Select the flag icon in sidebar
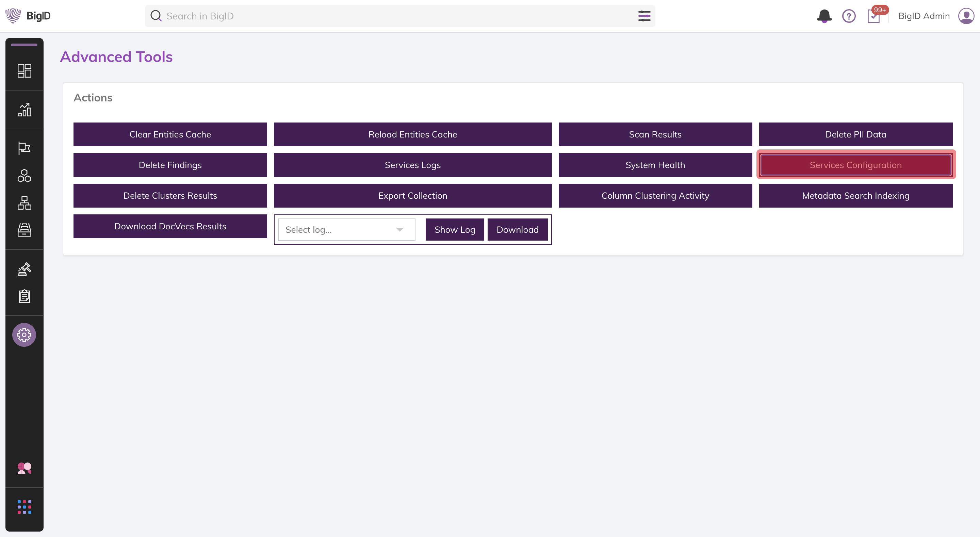The image size is (980, 537). [x=24, y=148]
